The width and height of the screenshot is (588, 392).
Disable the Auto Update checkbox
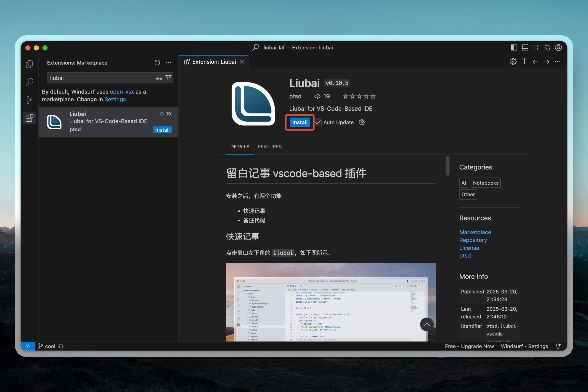pos(318,122)
